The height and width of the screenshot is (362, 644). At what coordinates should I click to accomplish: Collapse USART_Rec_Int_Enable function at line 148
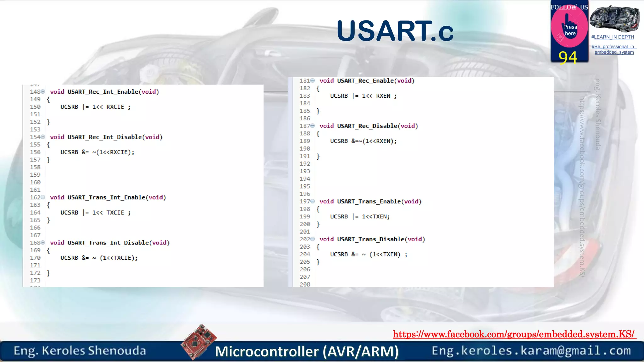(43, 91)
